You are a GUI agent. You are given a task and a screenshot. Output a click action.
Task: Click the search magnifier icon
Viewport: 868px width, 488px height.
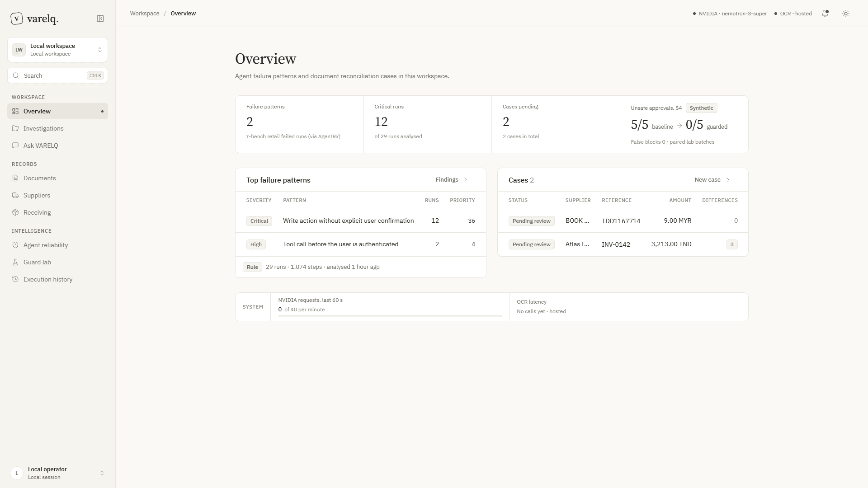point(16,75)
